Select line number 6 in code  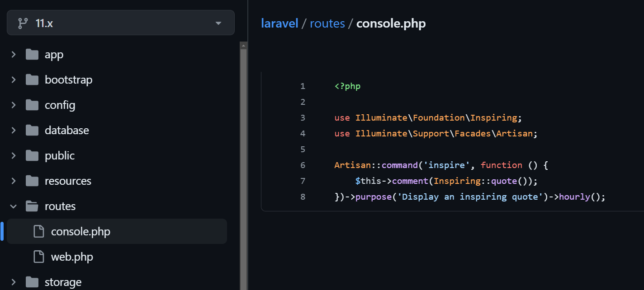point(303,165)
